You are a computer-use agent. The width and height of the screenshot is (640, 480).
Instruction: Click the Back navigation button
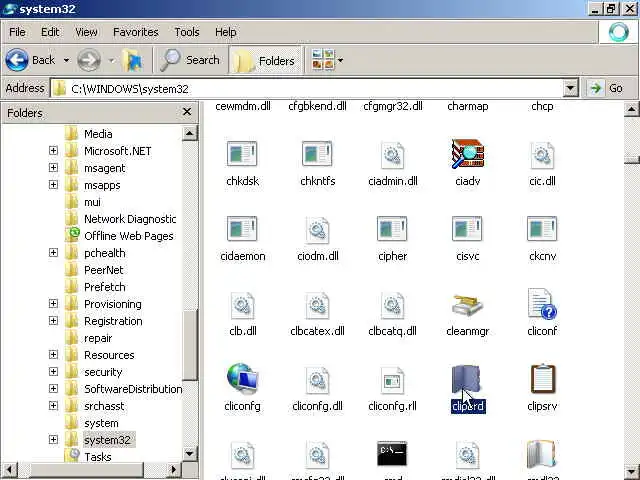31,60
